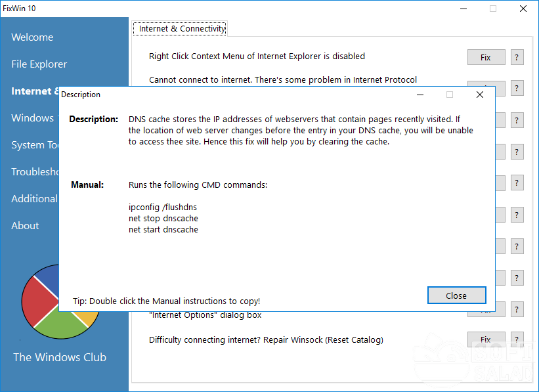Click the 'ipconfig /flushdns' command line
This screenshot has height=392, width=539.
point(163,207)
